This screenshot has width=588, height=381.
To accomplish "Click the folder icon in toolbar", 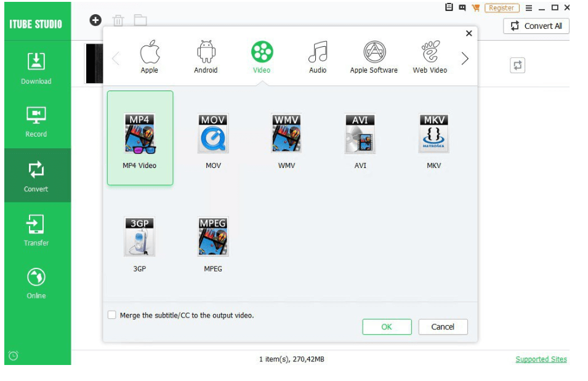I will pyautogui.click(x=140, y=20).
